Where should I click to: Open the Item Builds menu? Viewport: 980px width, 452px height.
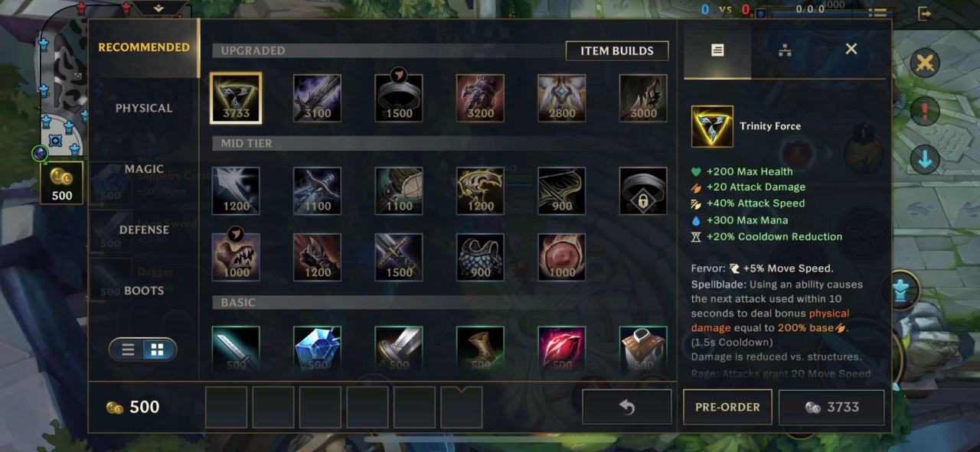tap(617, 50)
